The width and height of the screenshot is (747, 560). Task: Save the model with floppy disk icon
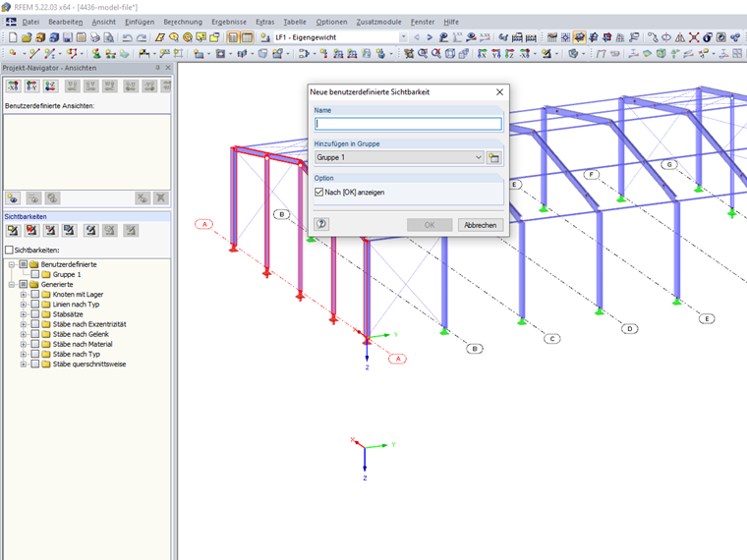(x=68, y=37)
